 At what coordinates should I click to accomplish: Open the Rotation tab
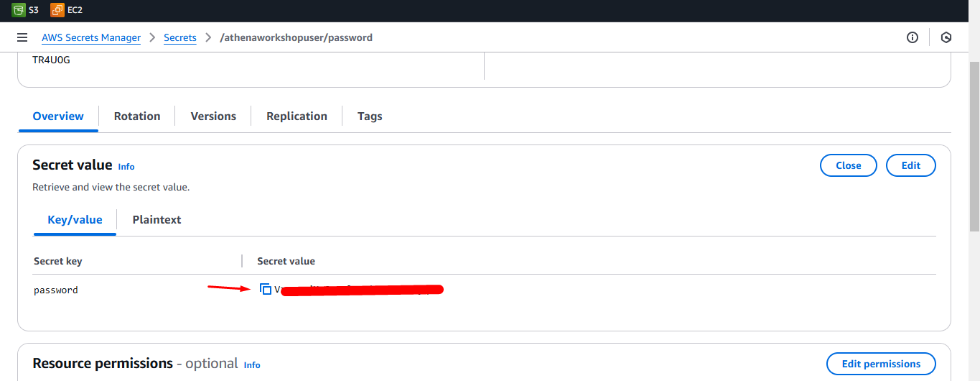click(137, 116)
